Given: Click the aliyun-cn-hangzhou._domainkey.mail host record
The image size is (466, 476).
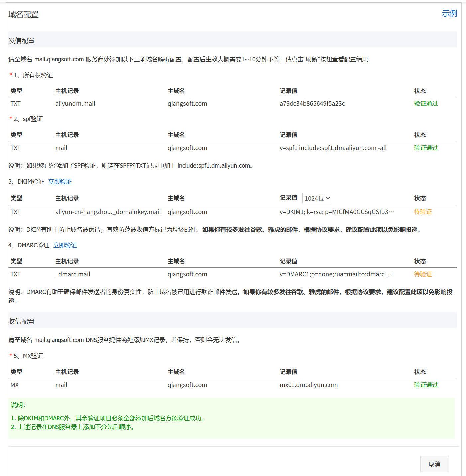Looking at the screenshot, I should pos(108,212).
